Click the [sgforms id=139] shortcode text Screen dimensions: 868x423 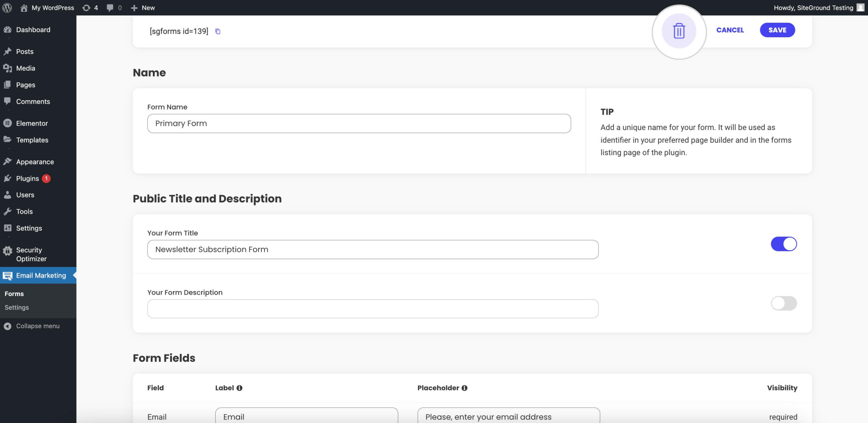(179, 31)
